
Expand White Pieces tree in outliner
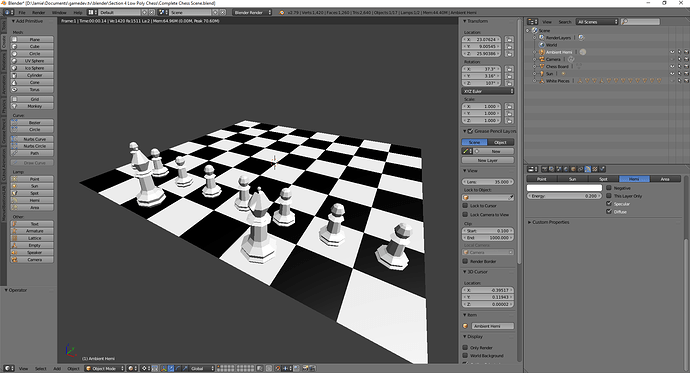point(535,81)
